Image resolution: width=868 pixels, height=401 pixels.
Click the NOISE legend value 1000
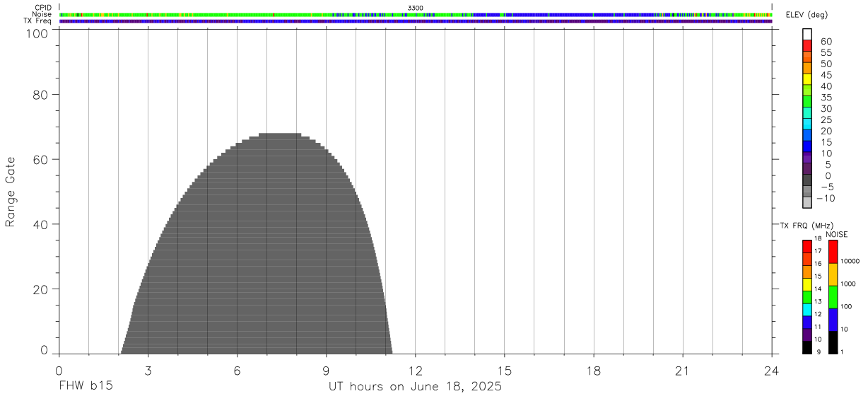point(848,284)
